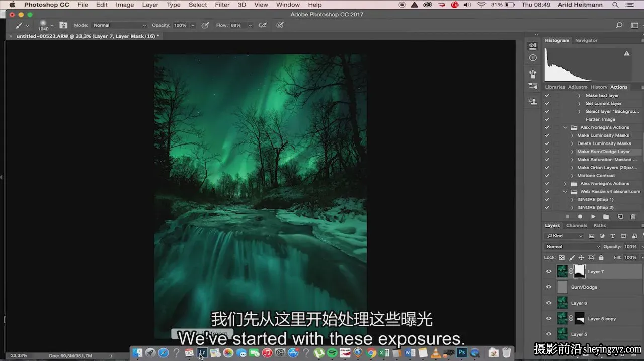The width and height of the screenshot is (644, 361).
Task: Toggle the brush settings panel icon
Action: click(x=63, y=25)
